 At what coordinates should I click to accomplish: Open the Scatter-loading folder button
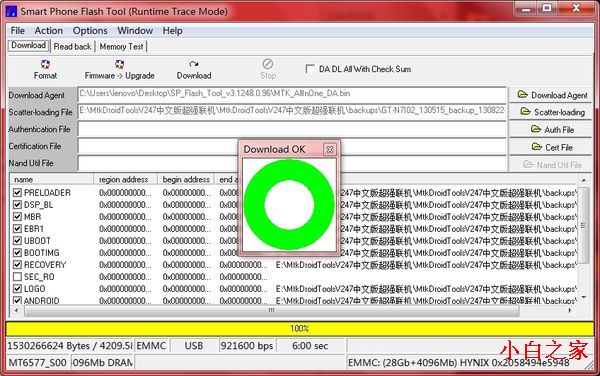[550, 112]
